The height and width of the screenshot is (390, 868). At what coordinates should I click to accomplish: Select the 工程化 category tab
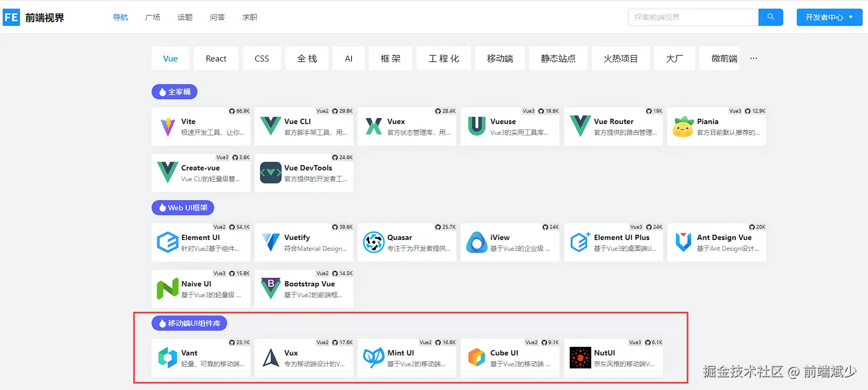[x=443, y=58]
